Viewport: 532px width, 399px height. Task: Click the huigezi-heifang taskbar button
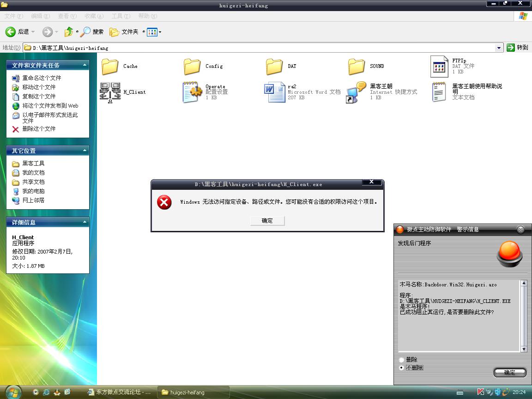pos(193,392)
